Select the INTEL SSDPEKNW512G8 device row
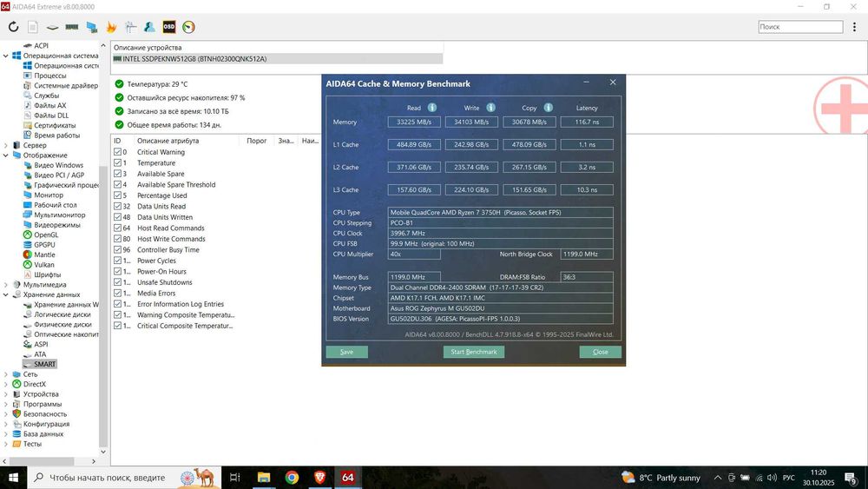The width and height of the screenshot is (868, 489). click(277, 59)
